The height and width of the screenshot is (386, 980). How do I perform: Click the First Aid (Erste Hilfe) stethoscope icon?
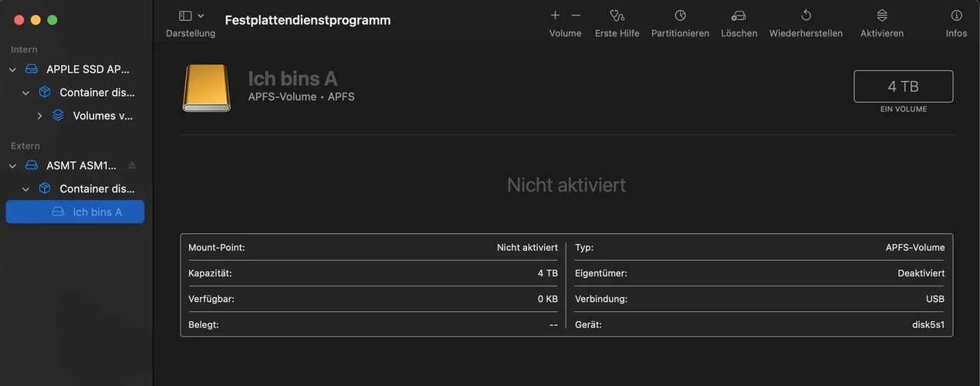point(617,15)
